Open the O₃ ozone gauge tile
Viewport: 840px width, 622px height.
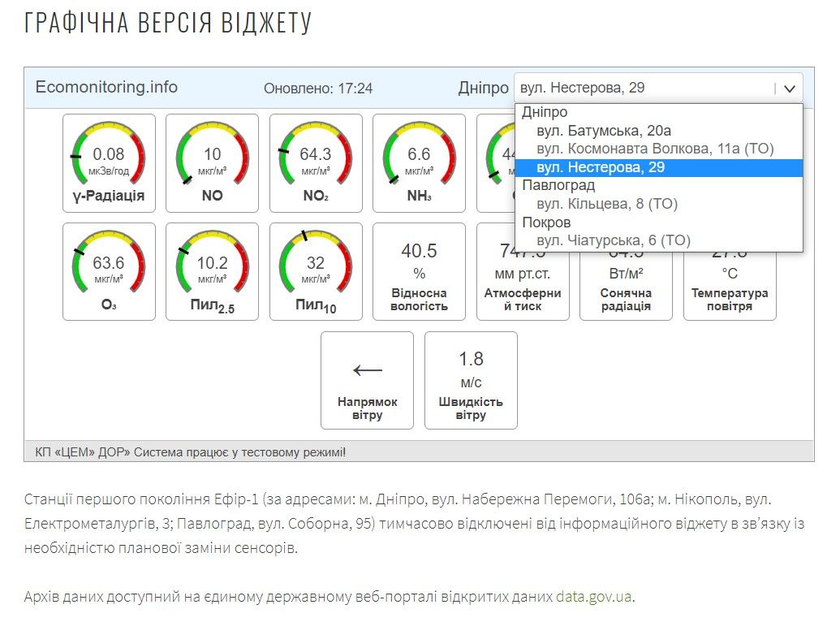coord(109,271)
